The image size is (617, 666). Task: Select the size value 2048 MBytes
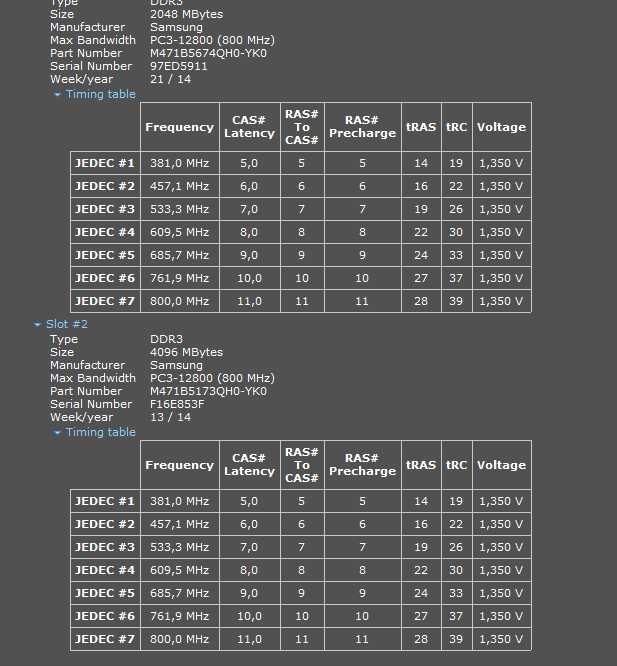(186, 14)
